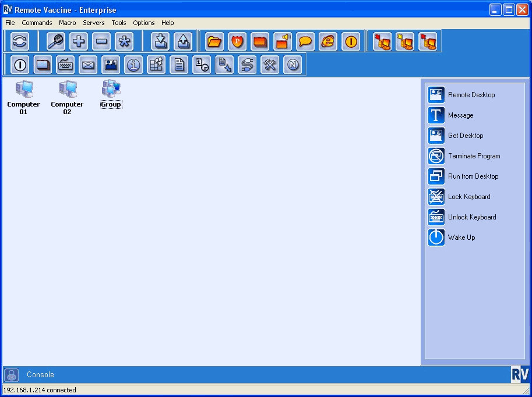This screenshot has width=532, height=397.
Task: Click the grey power button icon
Action: click(x=20, y=65)
